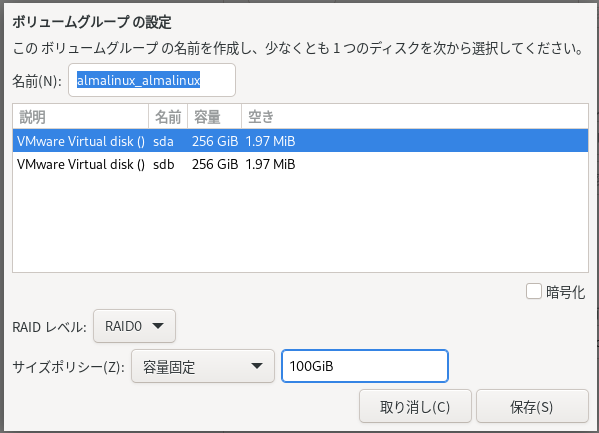Click the 100GiB size input field
Image resolution: width=599 pixels, height=433 pixels.
[365, 366]
